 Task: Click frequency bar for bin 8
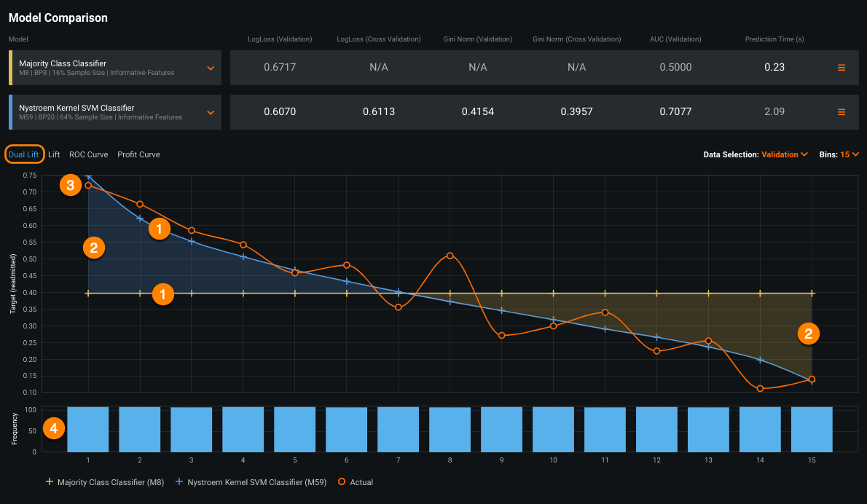point(450,429)
